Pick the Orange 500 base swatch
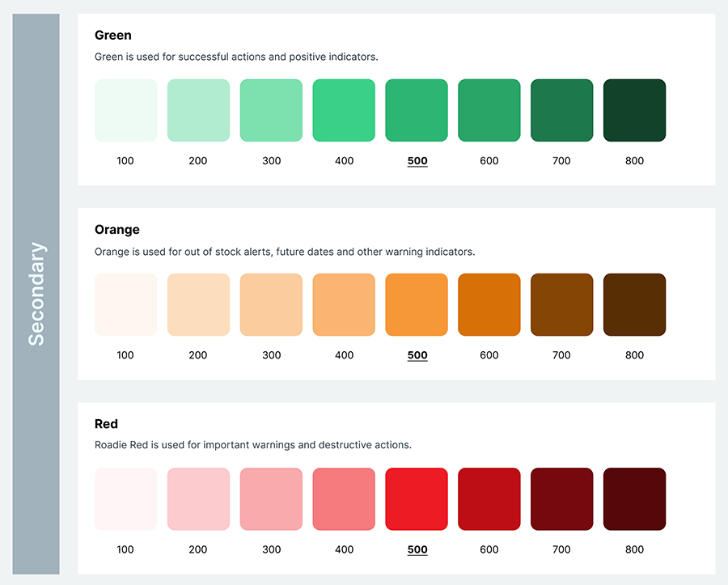The height and width of the screenshot is (585, 728). coord(417,304)
